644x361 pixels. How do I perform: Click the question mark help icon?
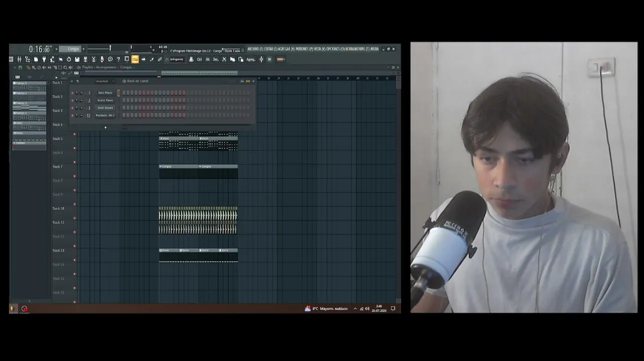118,59
